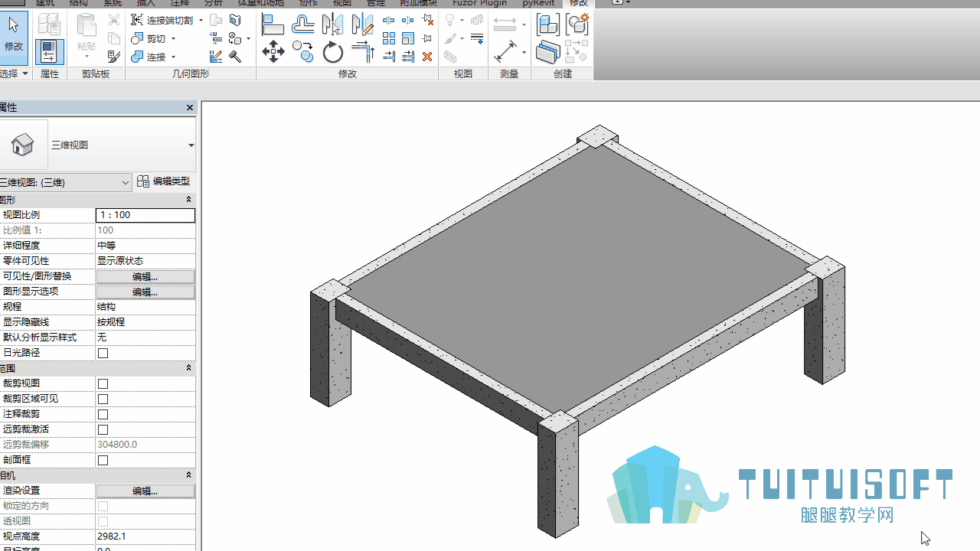This screenshot has height=551, width=980.
Task: Open the Fuzor Plugin ribbon tab
Action: 479,3
